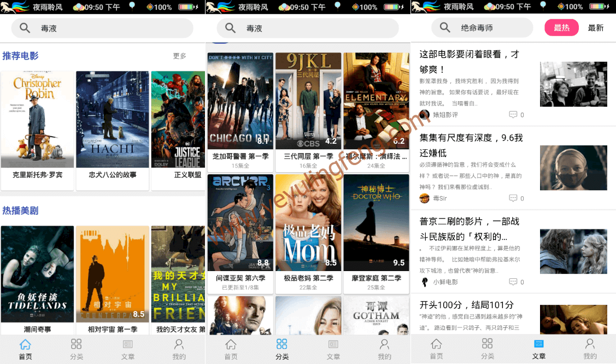
Task: Tap masked woman thumbnail of 毒Sir article
Action: point(573,168)
